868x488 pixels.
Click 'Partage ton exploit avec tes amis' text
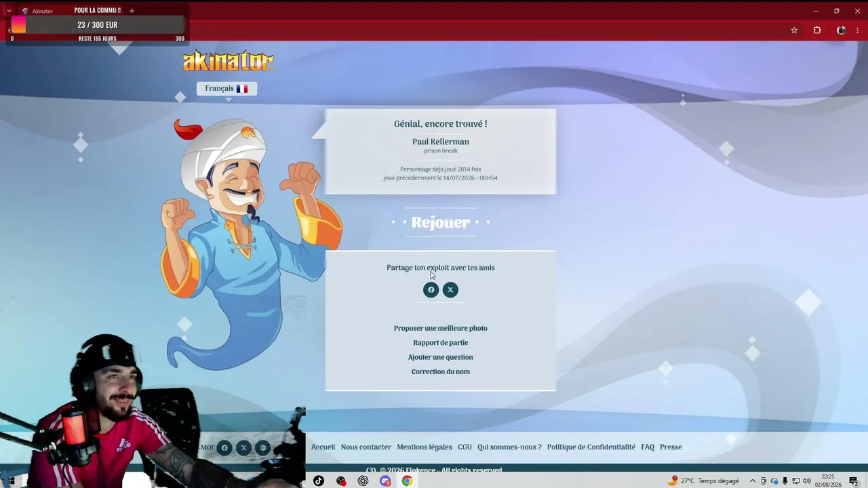(x=441, y=268)
